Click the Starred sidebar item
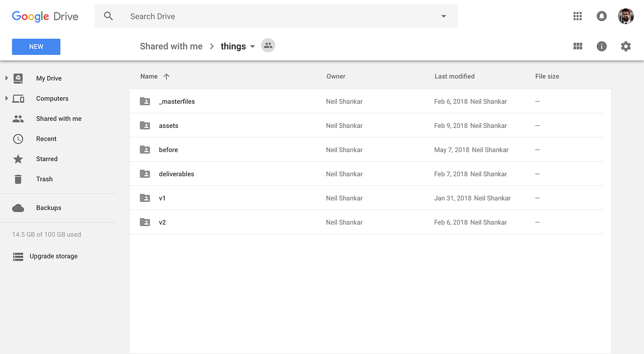The image size is (644, 354). click(x=47, y=158)
